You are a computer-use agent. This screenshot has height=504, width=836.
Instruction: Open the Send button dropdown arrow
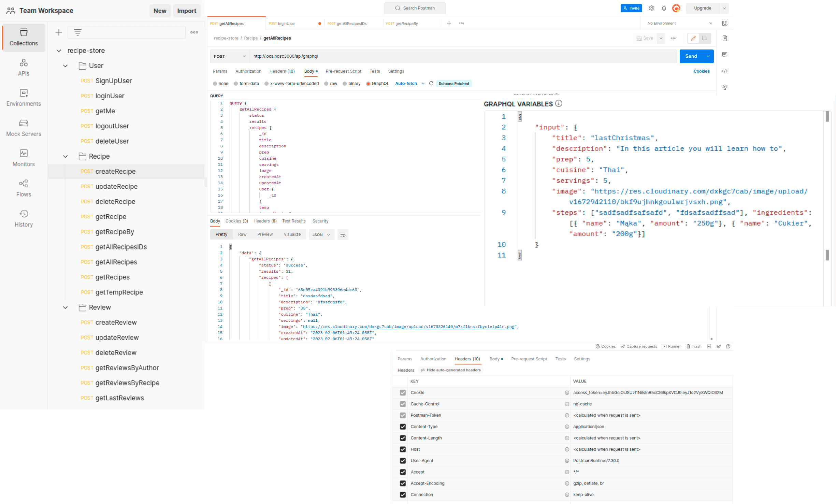click(x=708, y=56)
